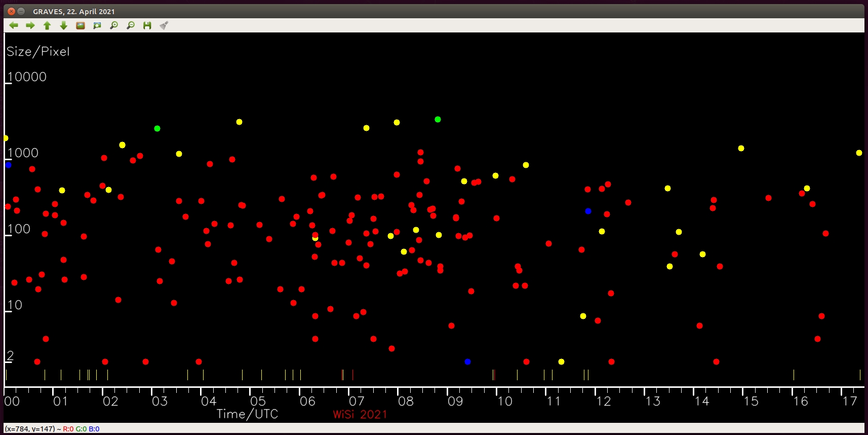868x435 pixels.
Task: Click the '02' hour label on time axis
Action: [x=110, y=401]
